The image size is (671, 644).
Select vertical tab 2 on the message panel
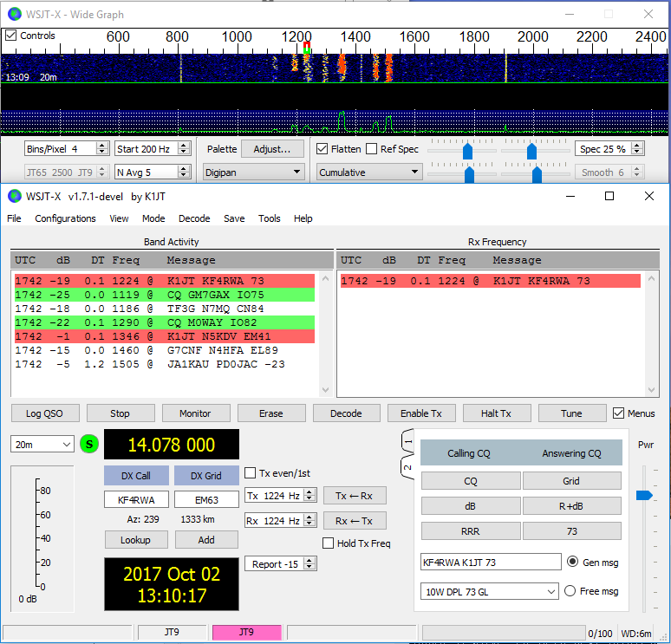coord(407,468)
